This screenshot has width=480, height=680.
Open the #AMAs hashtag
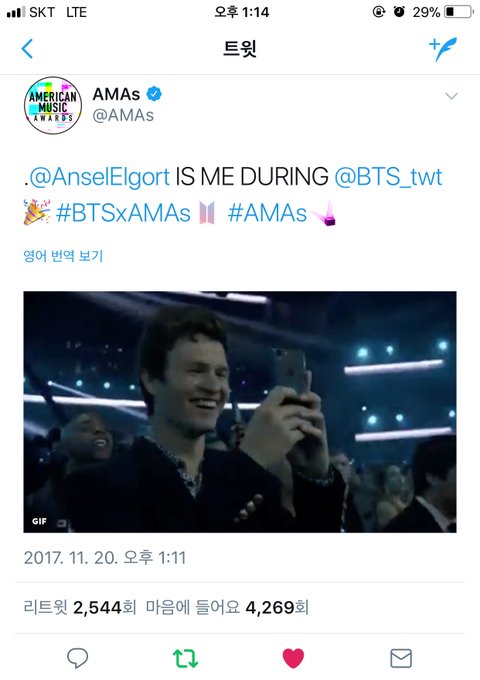[268, 213]
